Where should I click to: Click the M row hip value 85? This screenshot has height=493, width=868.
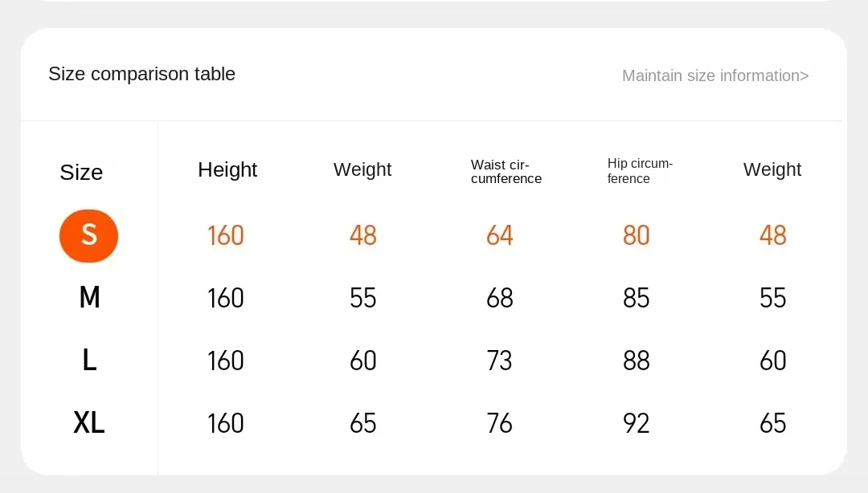click(636, 298)
